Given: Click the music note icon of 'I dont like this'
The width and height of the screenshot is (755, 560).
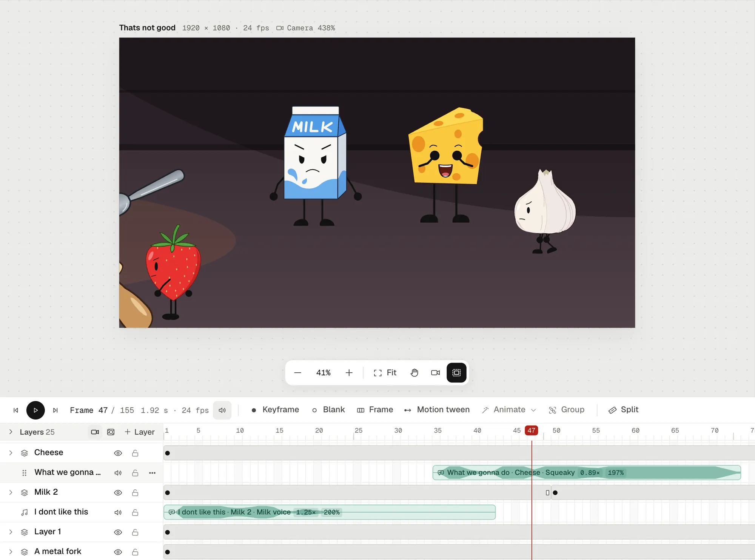Looking at the screenshot, I should click(25, 512).
